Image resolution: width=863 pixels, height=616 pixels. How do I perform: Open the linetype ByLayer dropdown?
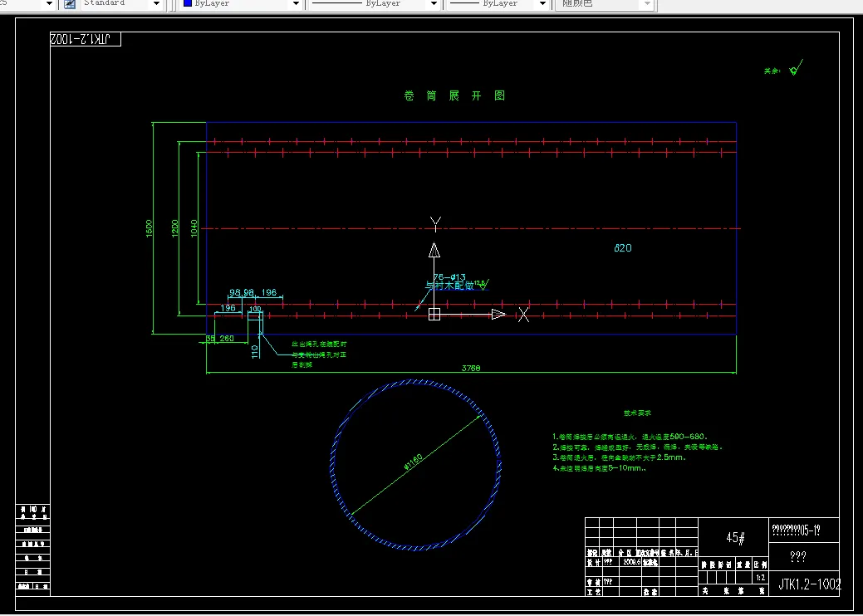[x=434, y=4]
